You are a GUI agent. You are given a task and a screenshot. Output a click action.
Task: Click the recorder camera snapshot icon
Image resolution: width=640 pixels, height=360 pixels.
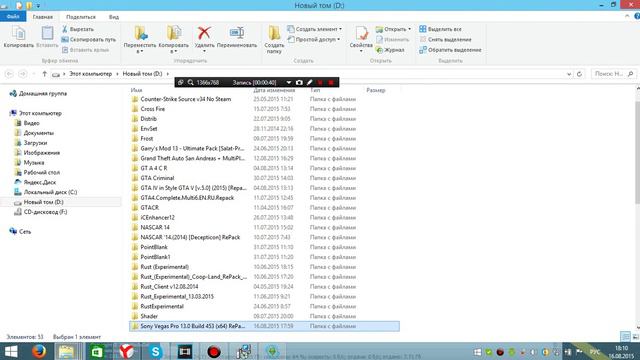click(299, 82)
